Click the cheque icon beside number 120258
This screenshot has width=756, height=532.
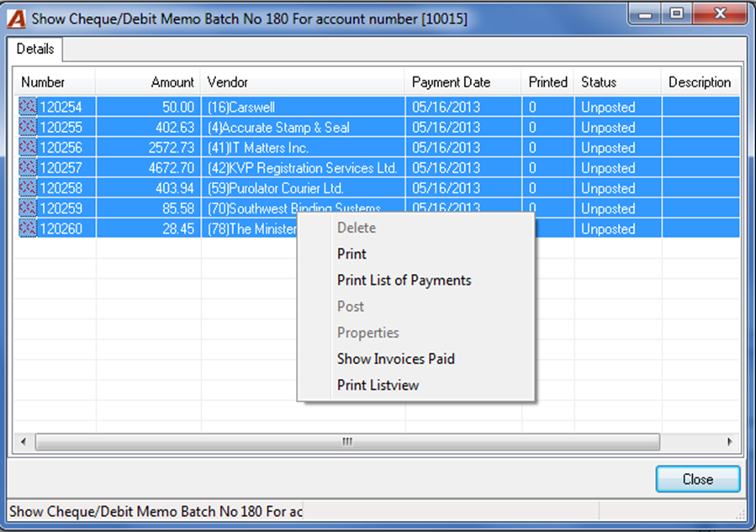click(28, 187)
